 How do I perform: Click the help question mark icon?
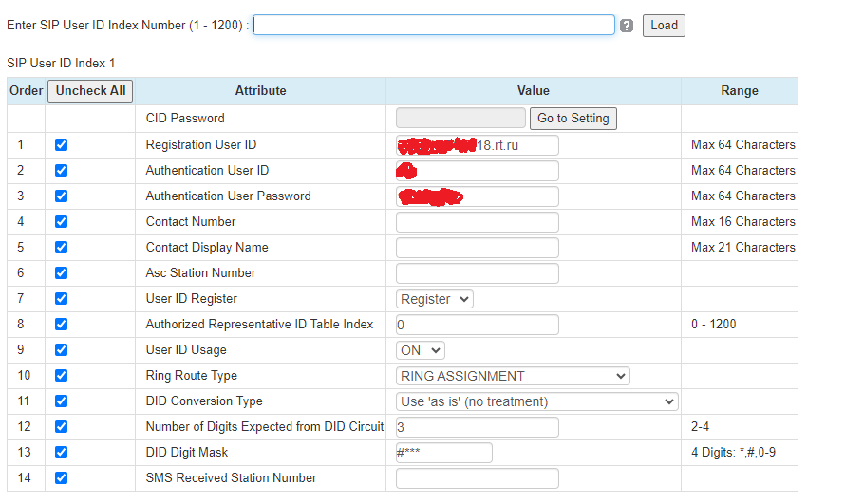point(627,26)
